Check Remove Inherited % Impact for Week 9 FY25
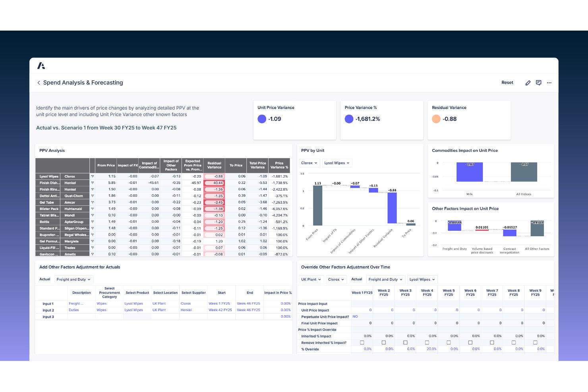Screen dimensions: 588x392 tap(535, 342)
